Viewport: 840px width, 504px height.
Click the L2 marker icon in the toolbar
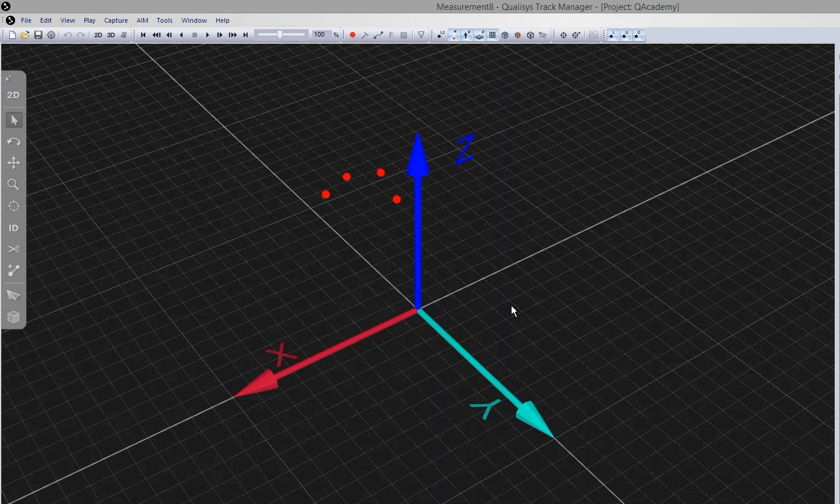(440, 35)
